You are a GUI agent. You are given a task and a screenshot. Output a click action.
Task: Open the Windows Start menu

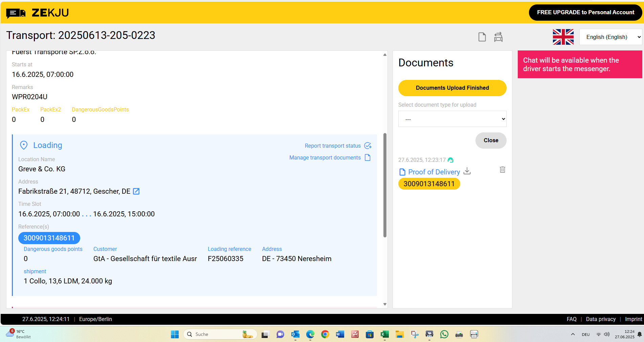click(175, 335)
